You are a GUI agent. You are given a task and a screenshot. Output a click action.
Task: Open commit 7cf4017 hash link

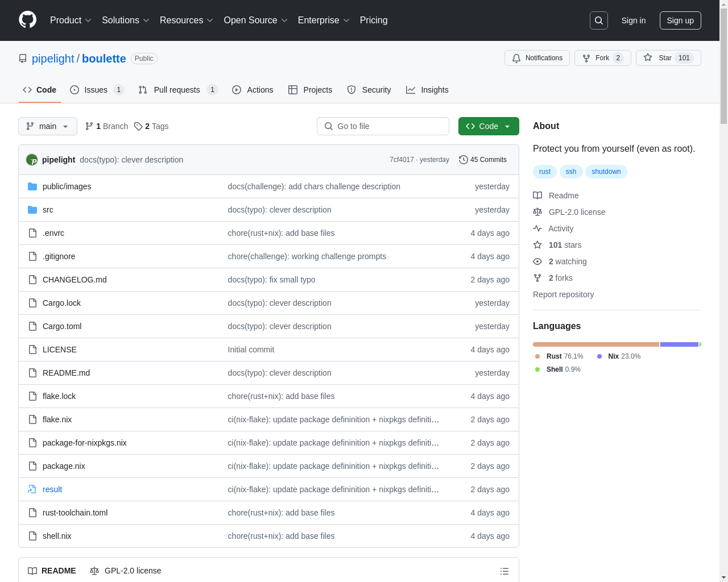pos(402,160)
